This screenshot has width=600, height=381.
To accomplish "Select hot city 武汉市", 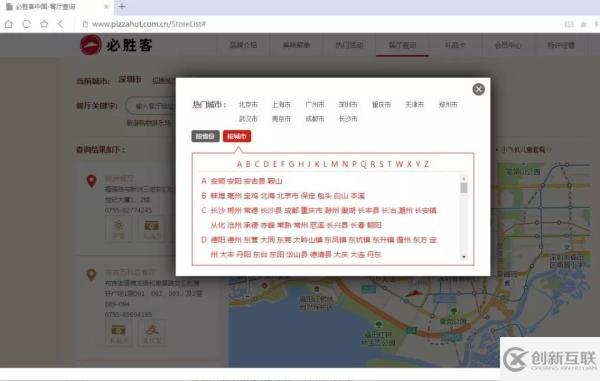I will [248, 119].
